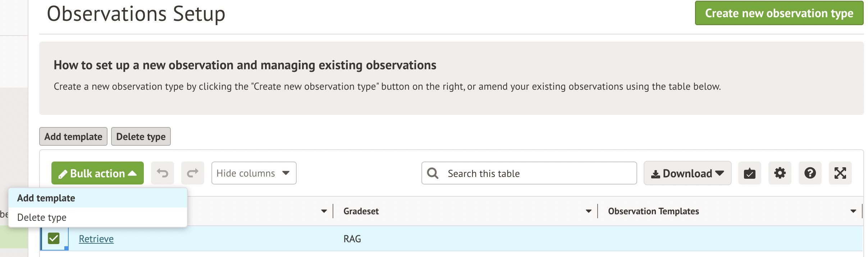Choose Delete type from Bulk action menu

tap(42, 218)
